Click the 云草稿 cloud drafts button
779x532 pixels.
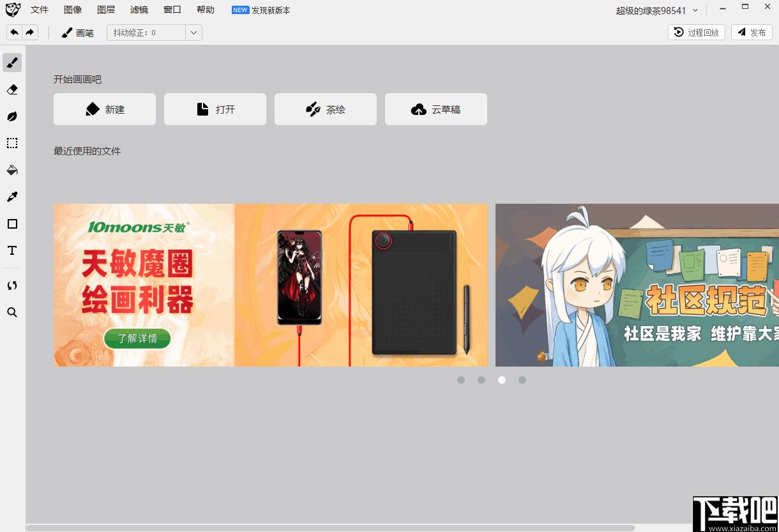click(436, 109)
